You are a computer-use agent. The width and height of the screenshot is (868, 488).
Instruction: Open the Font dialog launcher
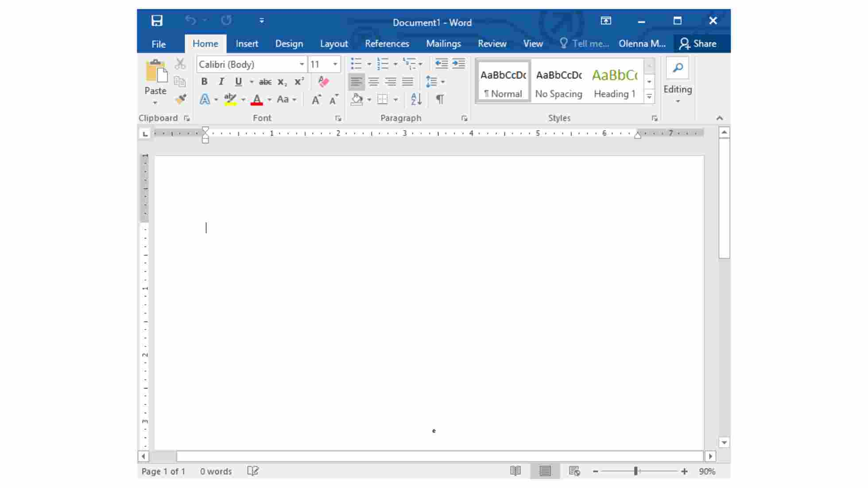pyautogui.click(x=338, y=119)
